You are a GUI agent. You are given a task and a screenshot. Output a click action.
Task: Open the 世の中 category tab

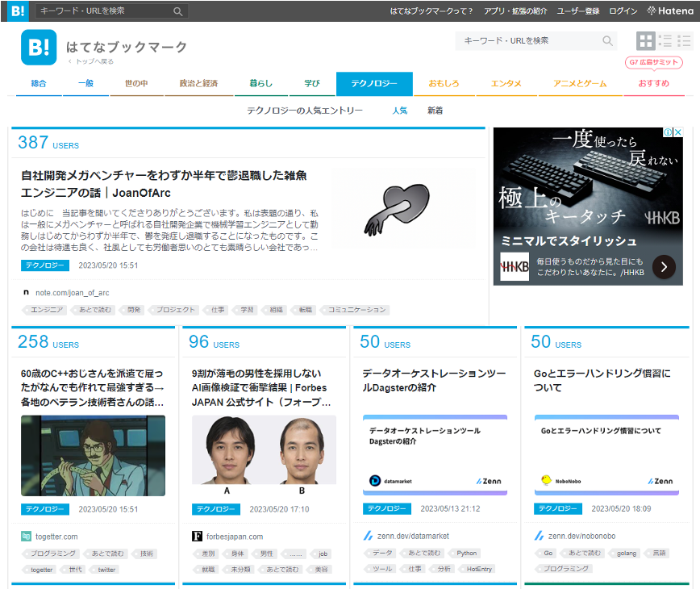pyautogui.click(x=136, y=83)
